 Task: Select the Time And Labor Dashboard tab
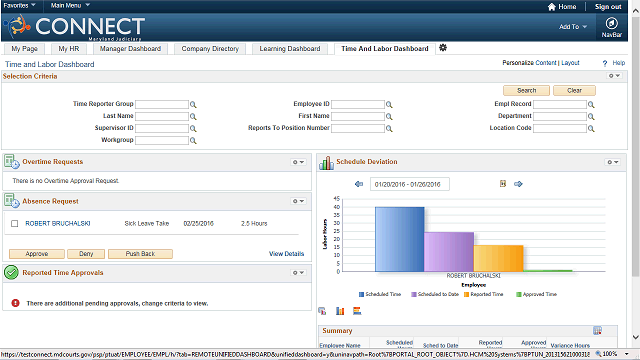click(384, 49)
